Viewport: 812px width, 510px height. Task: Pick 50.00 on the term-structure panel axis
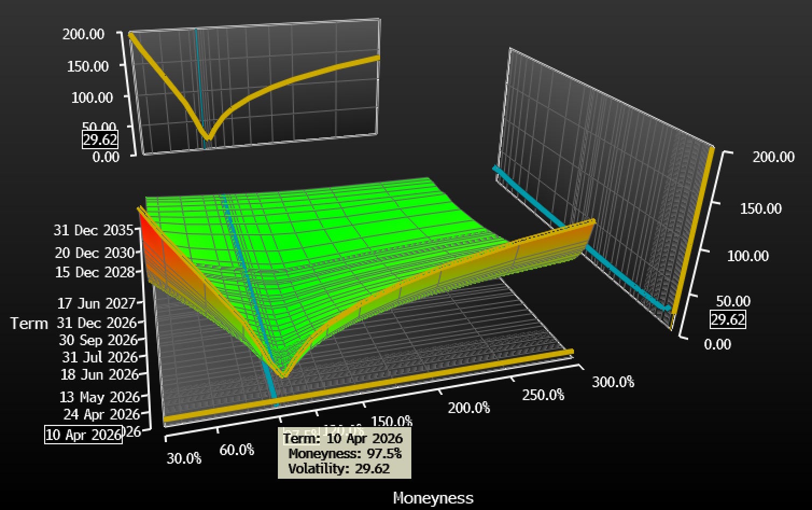point(733,301)
